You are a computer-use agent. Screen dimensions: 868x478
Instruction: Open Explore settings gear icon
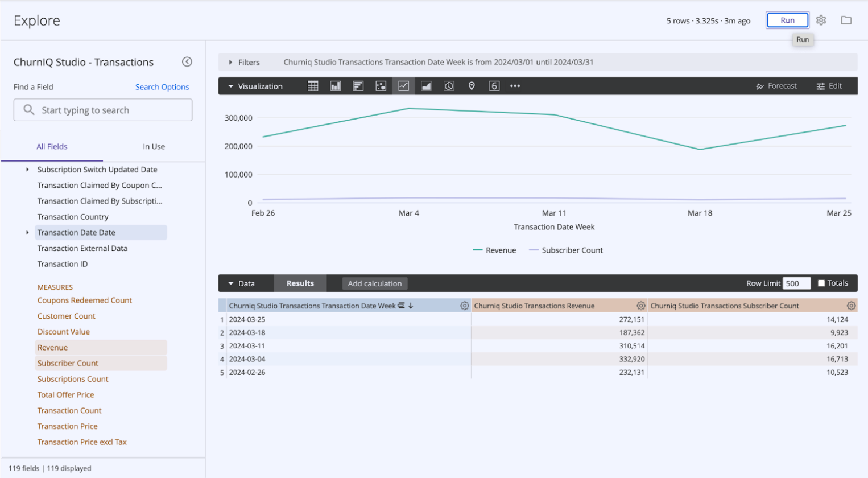pyautogui.click(x=821, y=20)
